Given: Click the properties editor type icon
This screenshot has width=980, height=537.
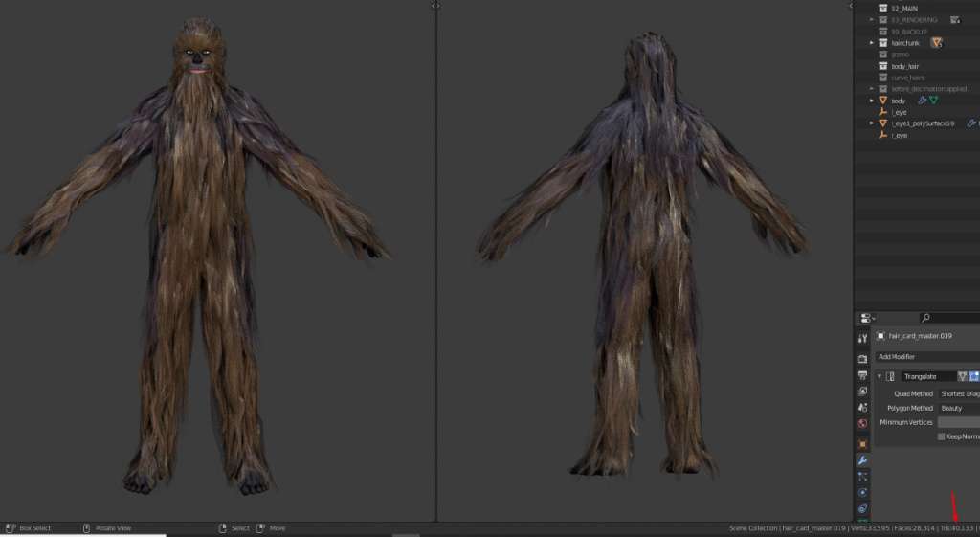Looking at the screenshot, I should (x=867, y=318).
